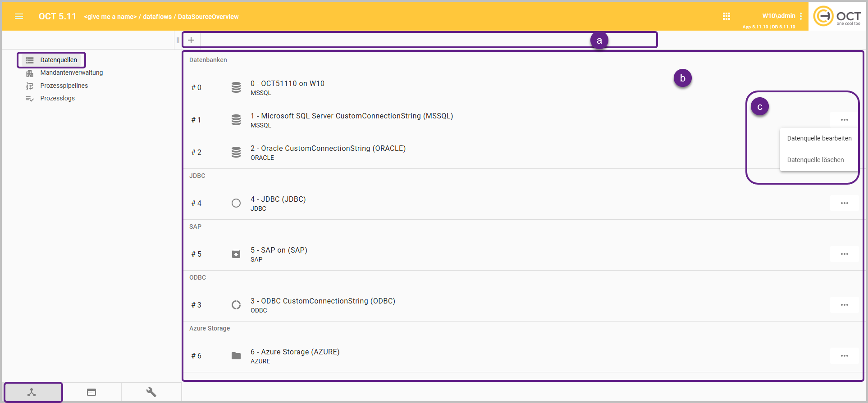Choose Datenquelle löschen from context menu
The image size is (868, 403).
click(815, 160)
